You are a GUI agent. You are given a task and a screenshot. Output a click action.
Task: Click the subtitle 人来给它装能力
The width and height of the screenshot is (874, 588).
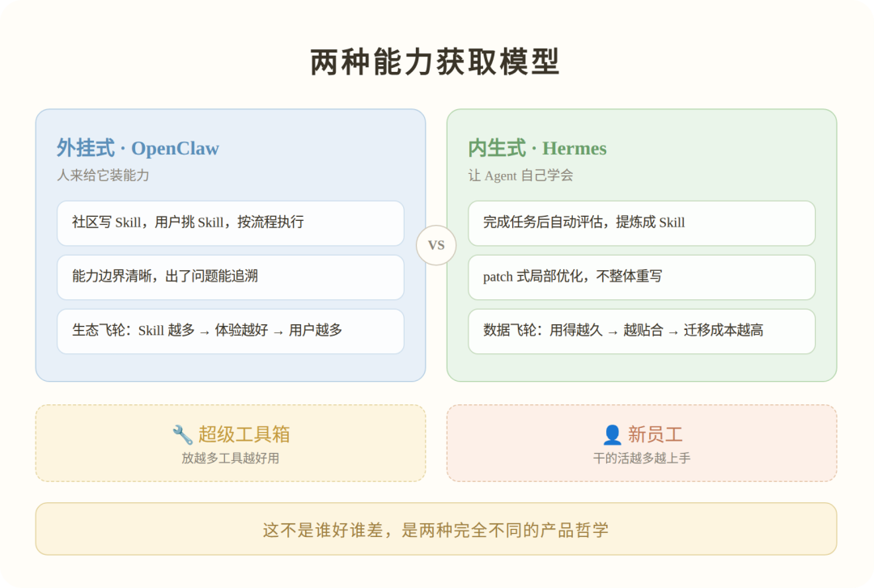[x=103, y=176]
